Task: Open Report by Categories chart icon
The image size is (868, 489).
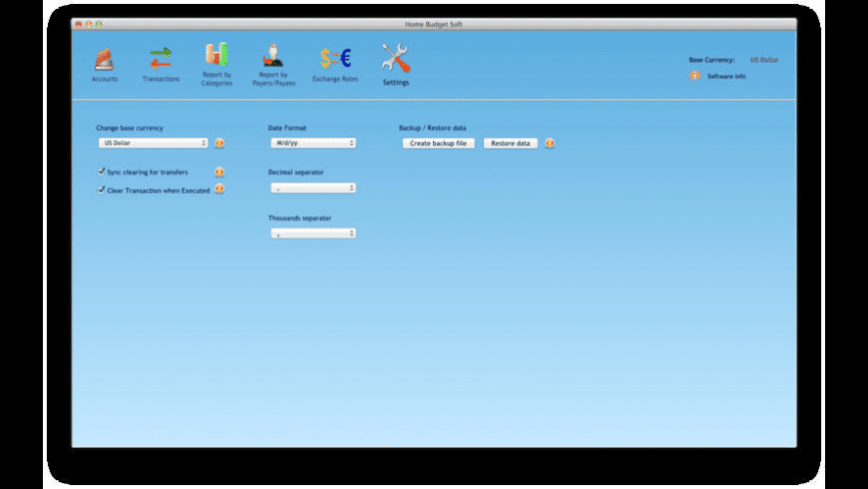Action: pyautogui.click(x=217, y=54)
